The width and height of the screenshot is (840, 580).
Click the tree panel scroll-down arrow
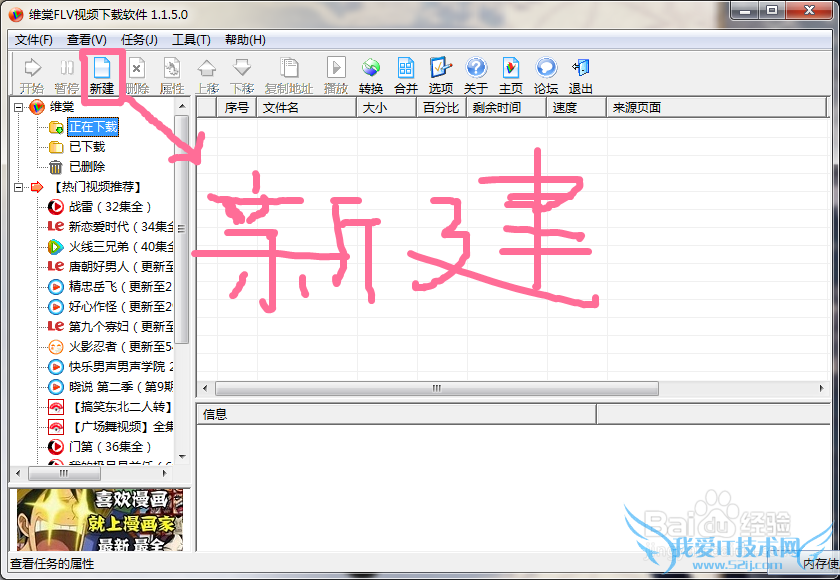click(x=182, y=457)
